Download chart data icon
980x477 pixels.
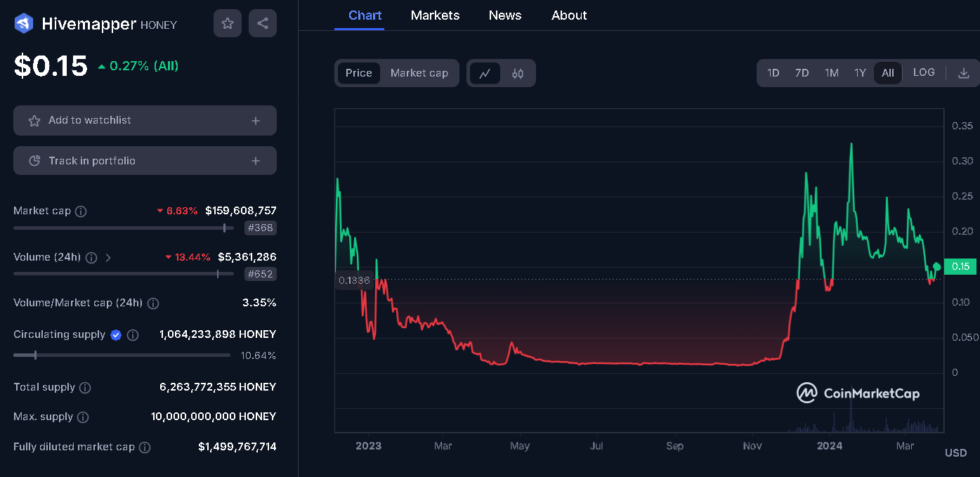[x=964, y=73]
